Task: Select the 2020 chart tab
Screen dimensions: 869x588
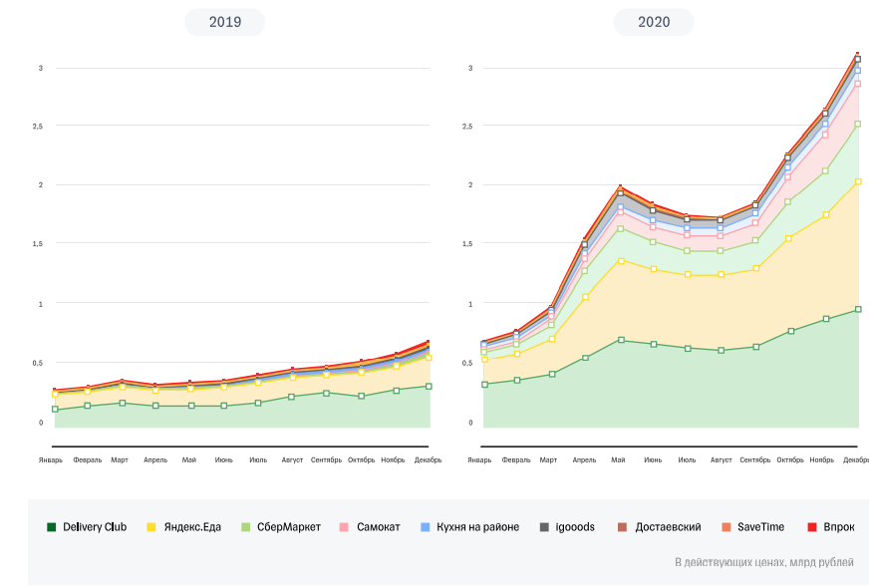Action: [x=654, y=22]
